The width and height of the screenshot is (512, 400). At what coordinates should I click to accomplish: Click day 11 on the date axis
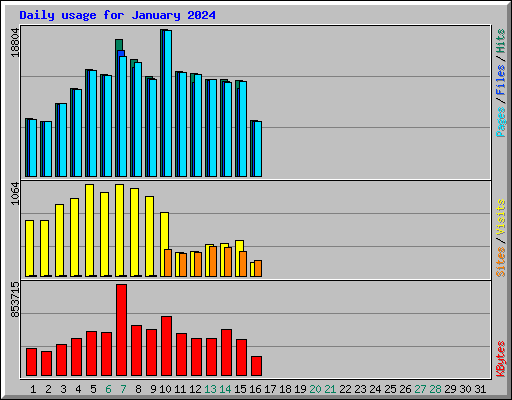tap(180, 389)
